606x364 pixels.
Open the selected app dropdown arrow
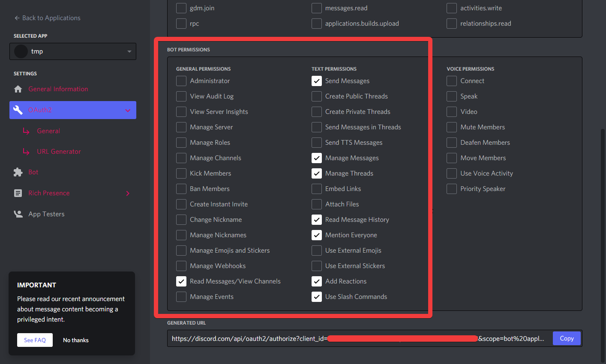[x=129, y=51]
